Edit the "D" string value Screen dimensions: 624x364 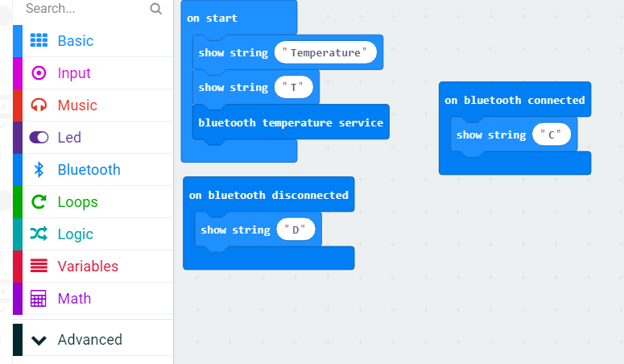click(295, 230)
